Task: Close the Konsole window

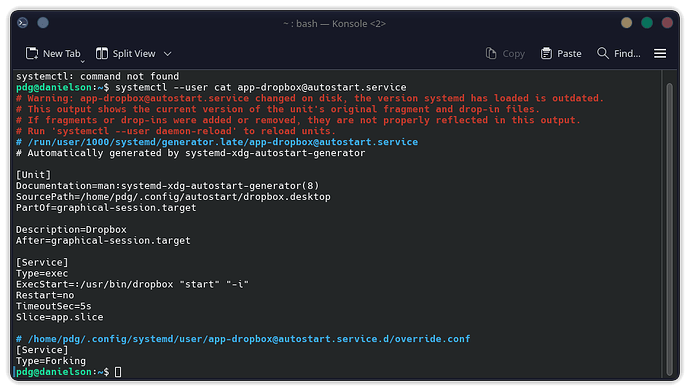Action: point(667,23)
